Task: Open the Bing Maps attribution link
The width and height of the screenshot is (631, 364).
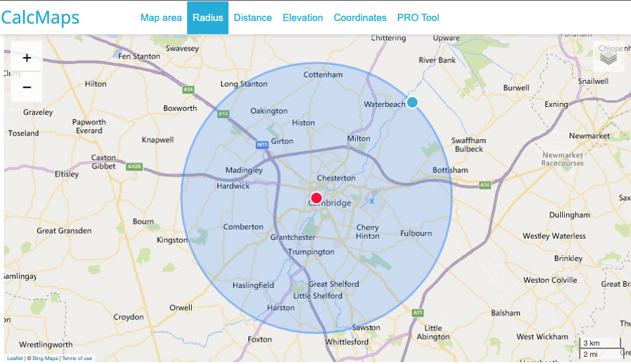Action: [46, 358]
